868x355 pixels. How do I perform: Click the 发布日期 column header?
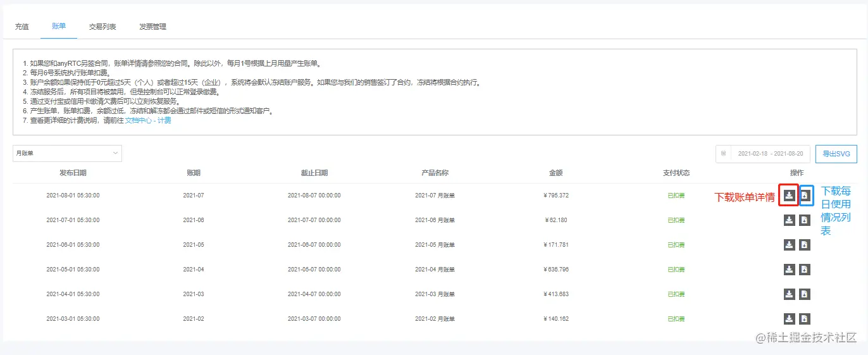[73, 173]
